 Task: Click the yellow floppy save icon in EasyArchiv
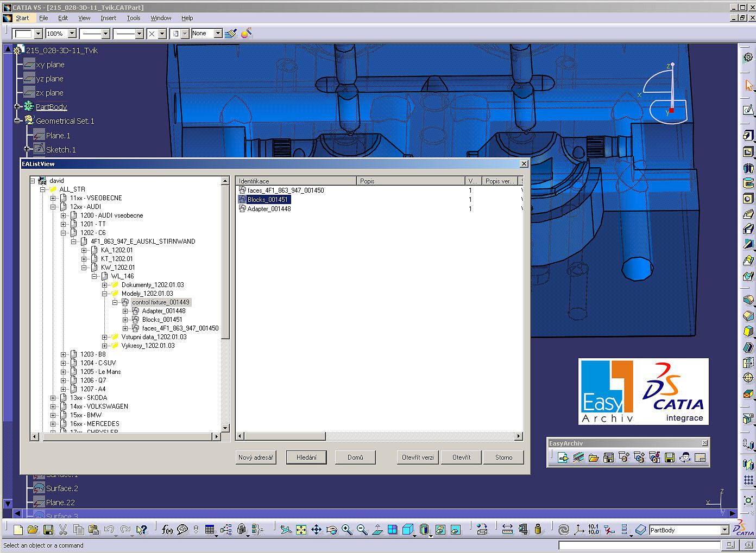[x=670, y=457]
